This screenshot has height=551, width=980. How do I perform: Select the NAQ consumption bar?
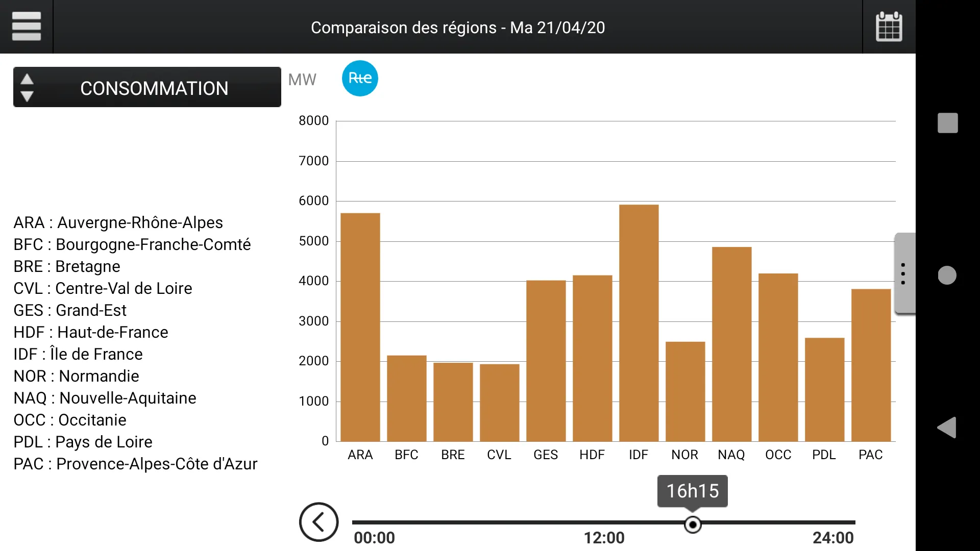point(732,344)
